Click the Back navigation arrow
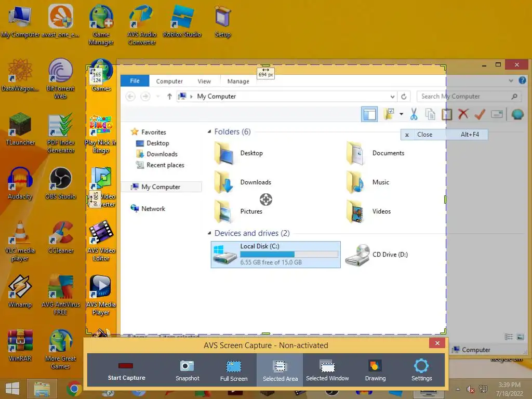Viewport: 532px width, 399px height. coord(130,96)
